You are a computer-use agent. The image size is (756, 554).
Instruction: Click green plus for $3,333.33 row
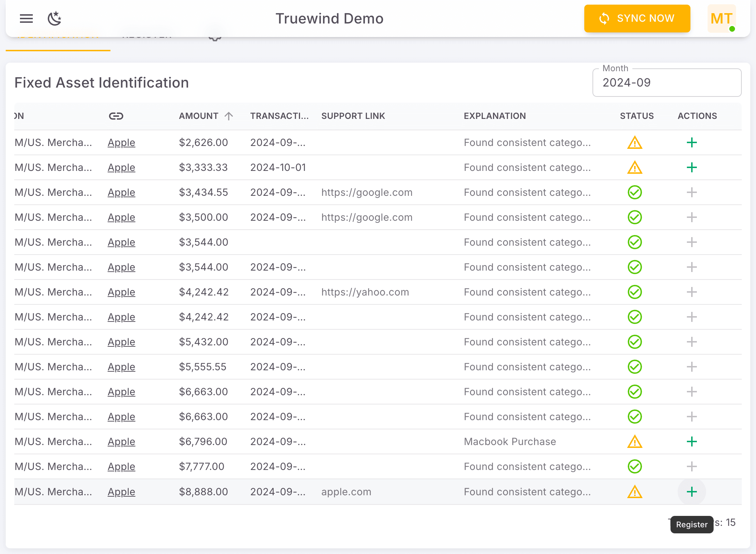(692, 168)
